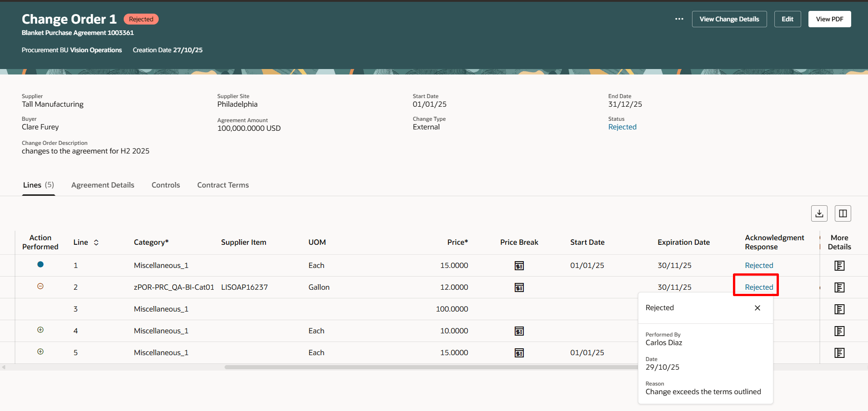This screenshot has width=868, height=411.
Task: Switch to the Contract Terms tab
Action: click(223, 185)
